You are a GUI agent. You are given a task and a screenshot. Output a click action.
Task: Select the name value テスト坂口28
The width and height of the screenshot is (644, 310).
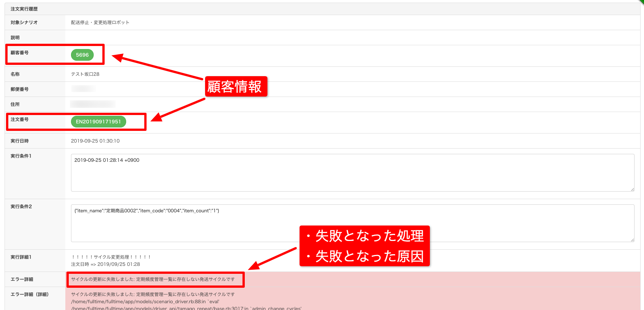click(x=85, y=74)
